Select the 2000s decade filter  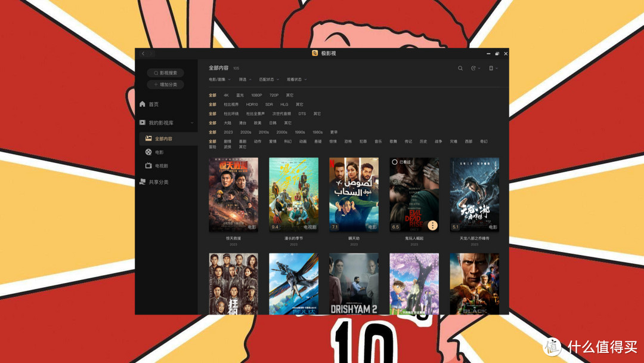click(281, 133)
